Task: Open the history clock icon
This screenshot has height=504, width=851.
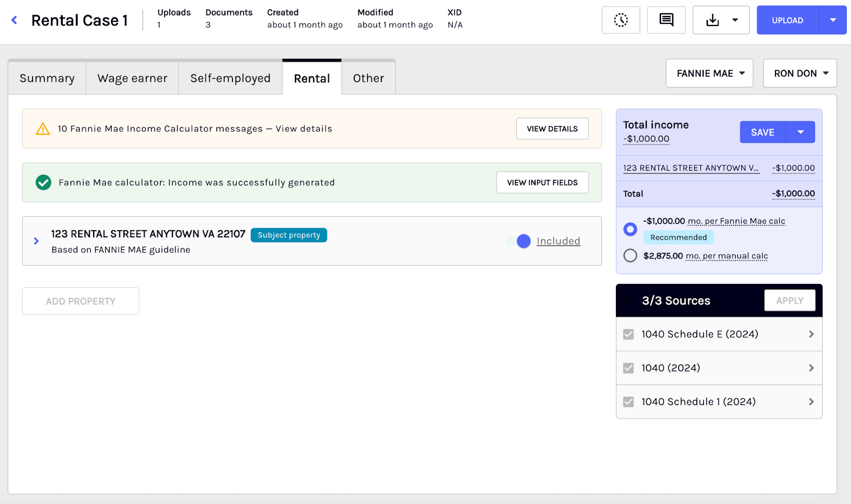Action: click(x=621, y=20)
